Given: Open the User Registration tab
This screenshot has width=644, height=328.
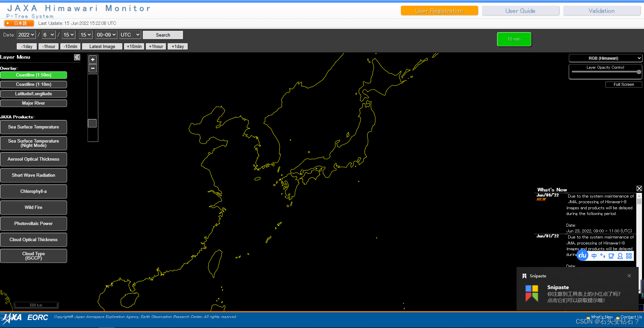Looking at the screenshot, I should click(x=439, y=11).
